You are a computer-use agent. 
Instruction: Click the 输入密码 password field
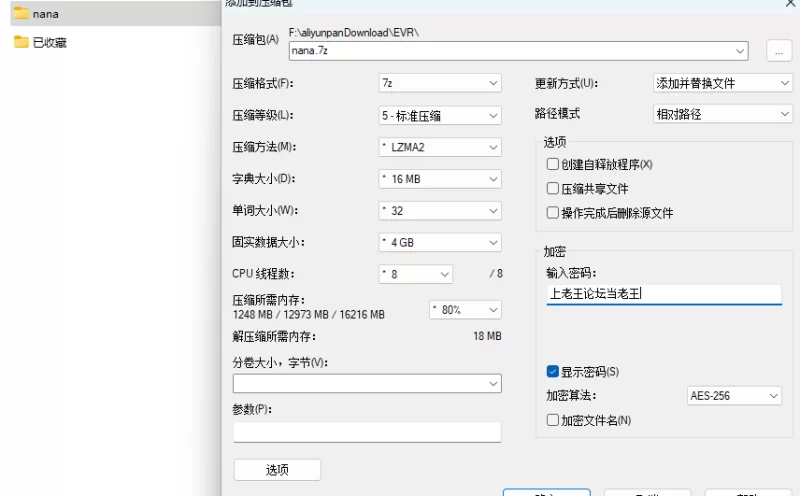click(x=664, y=294)
